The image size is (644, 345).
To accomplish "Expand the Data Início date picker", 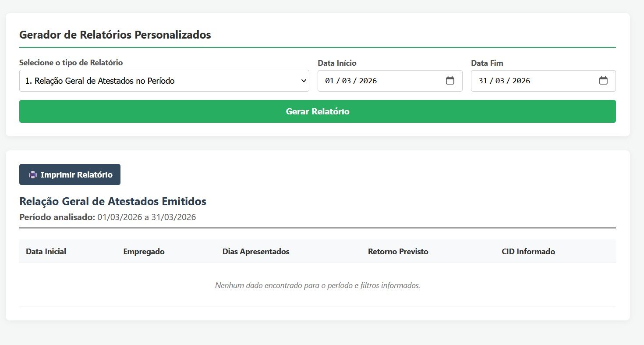I will [x=450, y=81].
